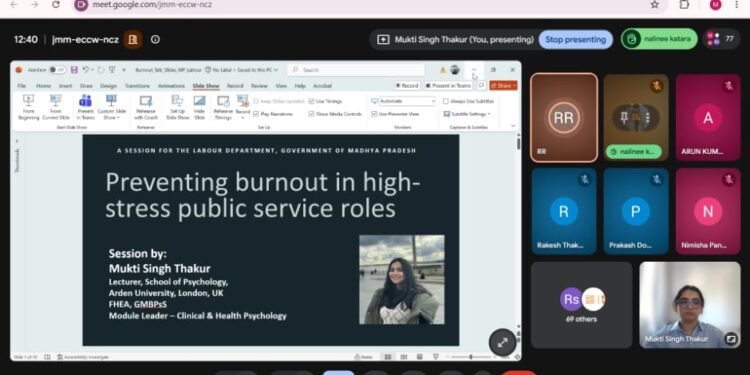Click the comments icon beside Share
Screen dimensions: 750x375
coord(481,85)
